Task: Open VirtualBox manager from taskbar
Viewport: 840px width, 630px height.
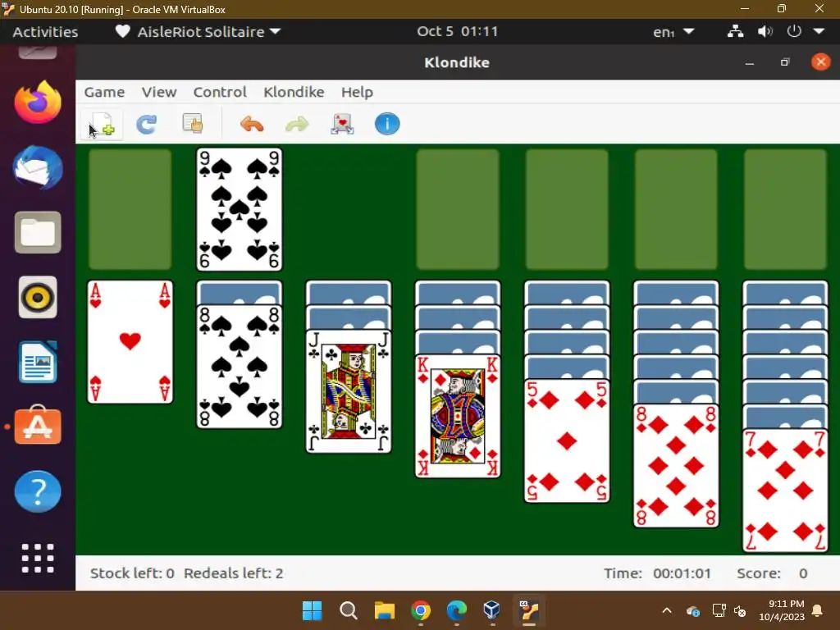Action: 492,610
